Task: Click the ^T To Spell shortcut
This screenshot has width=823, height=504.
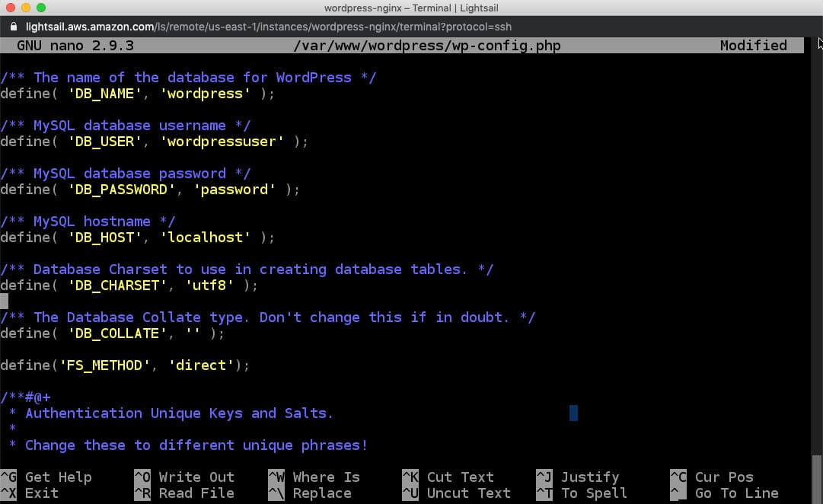Action: tap(582, 493)
